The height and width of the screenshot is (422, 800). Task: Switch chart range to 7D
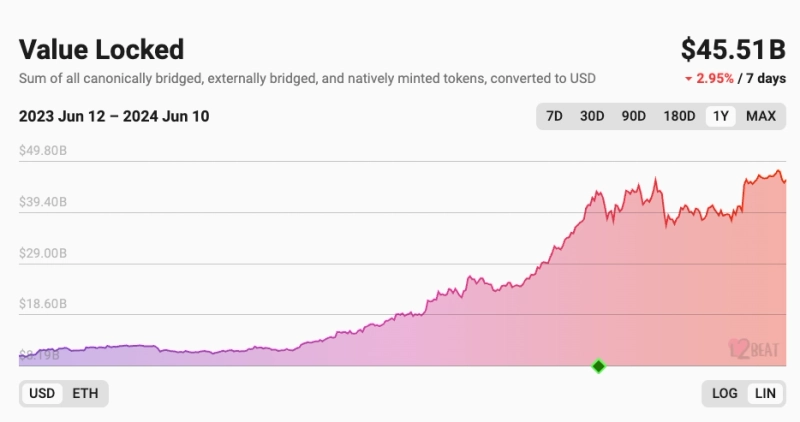tap(554, 116)
